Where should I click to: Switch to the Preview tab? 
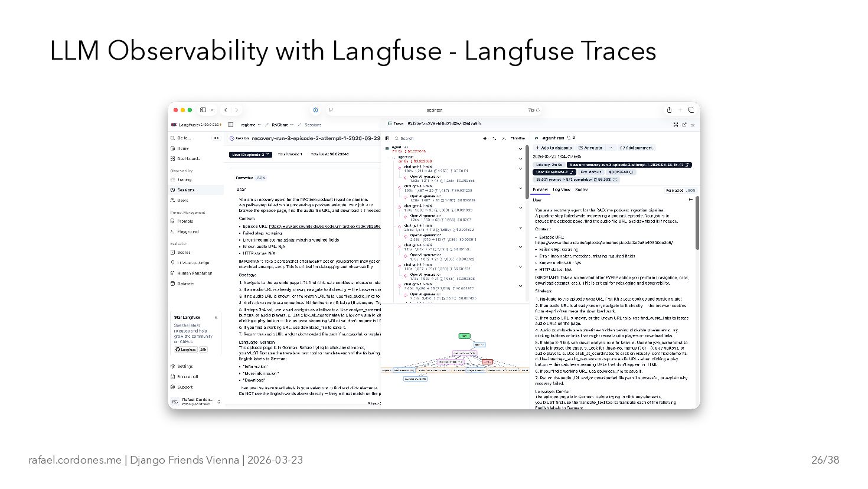(540, 190)
